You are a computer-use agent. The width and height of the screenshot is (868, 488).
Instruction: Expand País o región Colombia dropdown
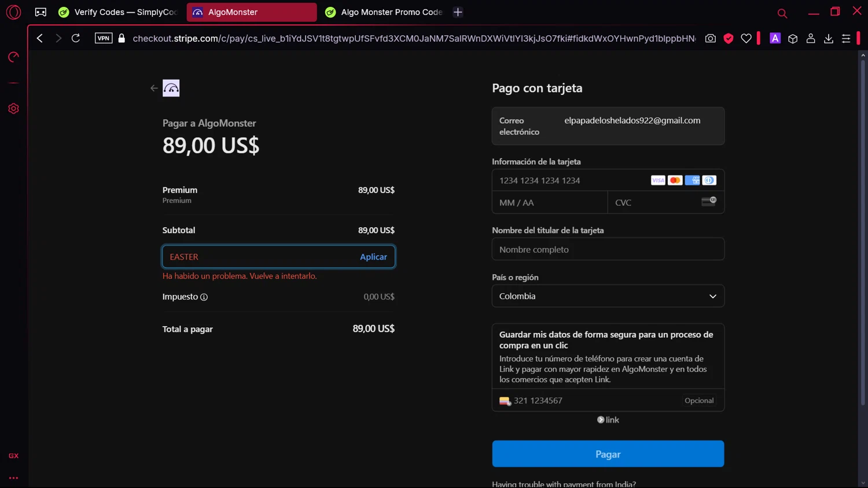[x=608, y=296]
